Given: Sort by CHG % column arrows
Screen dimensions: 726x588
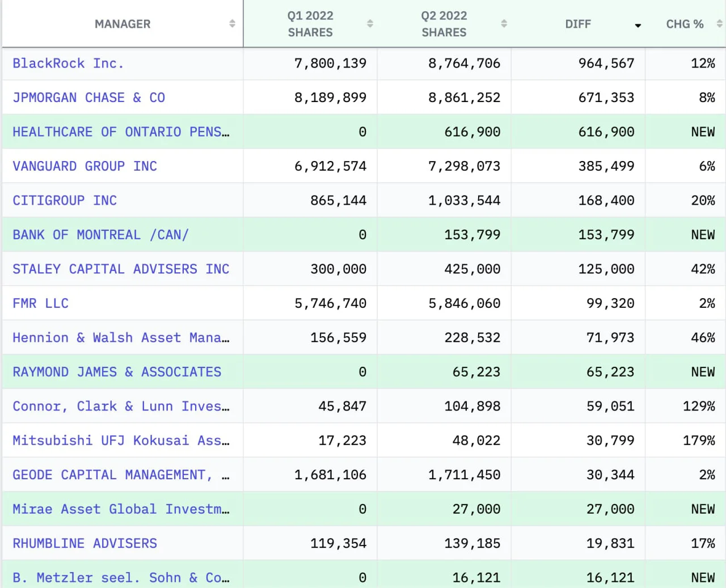Looking at the screenshot, I should click(x=719, y=24).
